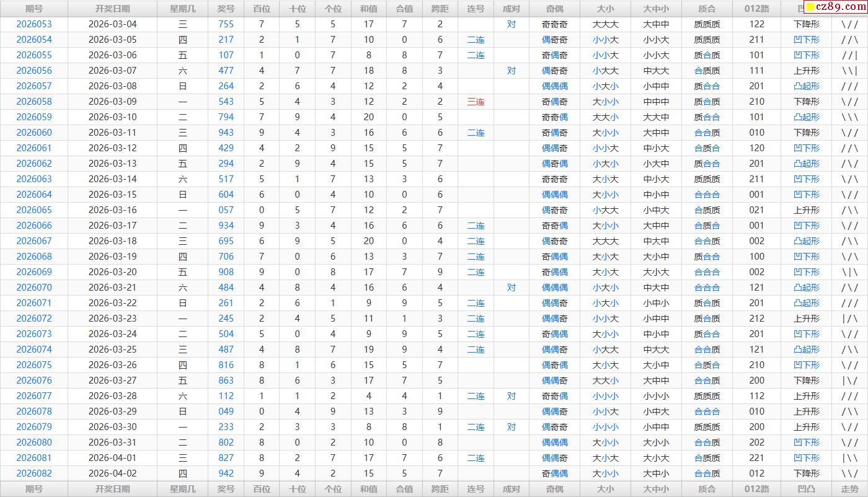The height and width of the screenshot is (497, 868).
Task: Click the yellow square beside cz89.com
Action: tap(810, 7)
